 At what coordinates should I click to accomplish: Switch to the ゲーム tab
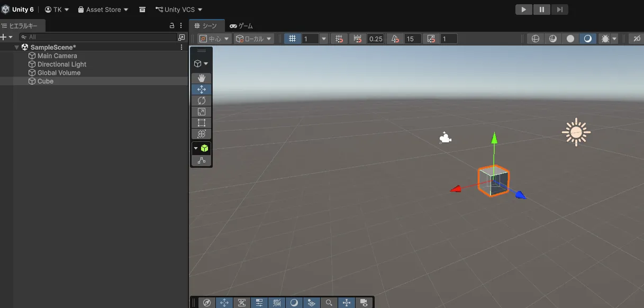[x=241, y=25]
